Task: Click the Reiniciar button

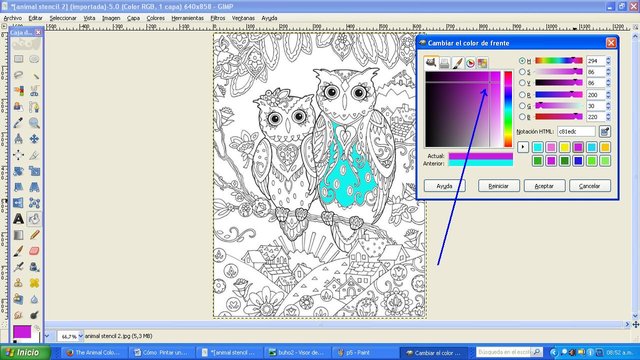Action: coord(499,186)
